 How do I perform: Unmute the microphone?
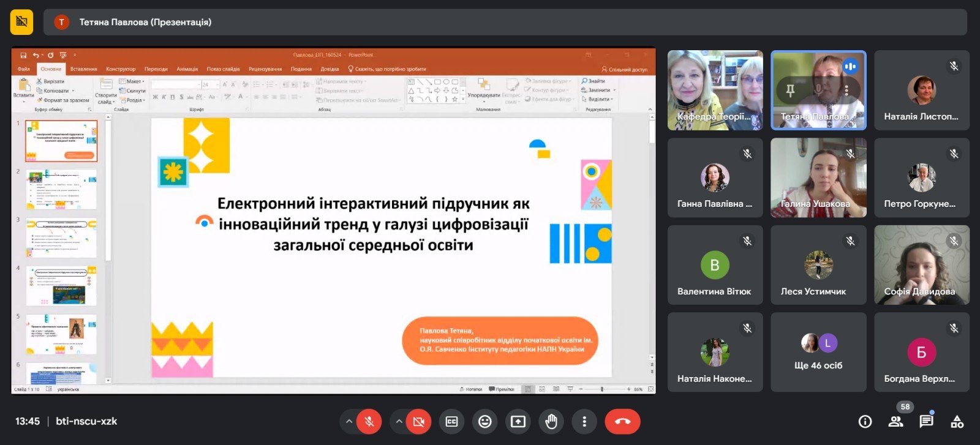369,421
